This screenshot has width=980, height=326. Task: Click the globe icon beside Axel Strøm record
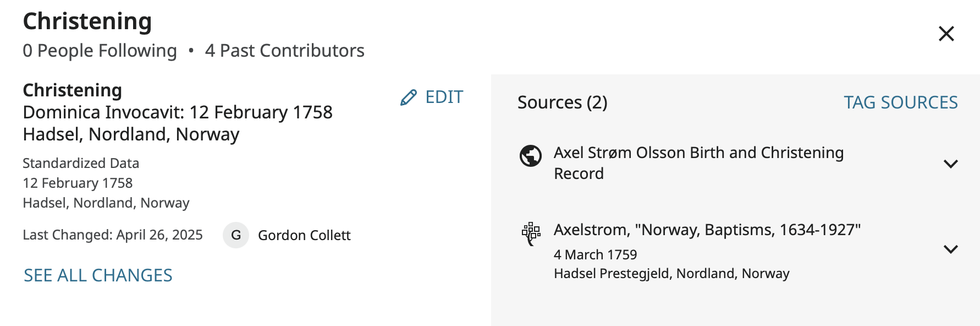(531, 156)
